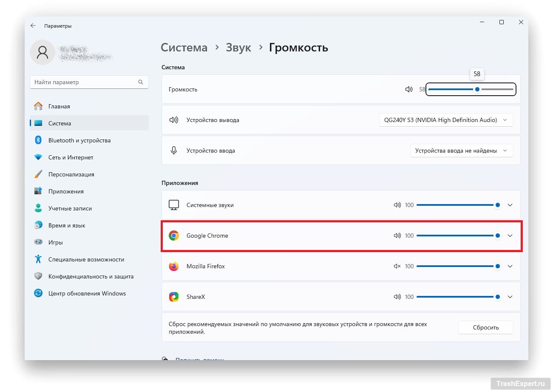553x392 pixels.
Task: Go to Сеть и Интернет settings
Action: pos(71,157)
